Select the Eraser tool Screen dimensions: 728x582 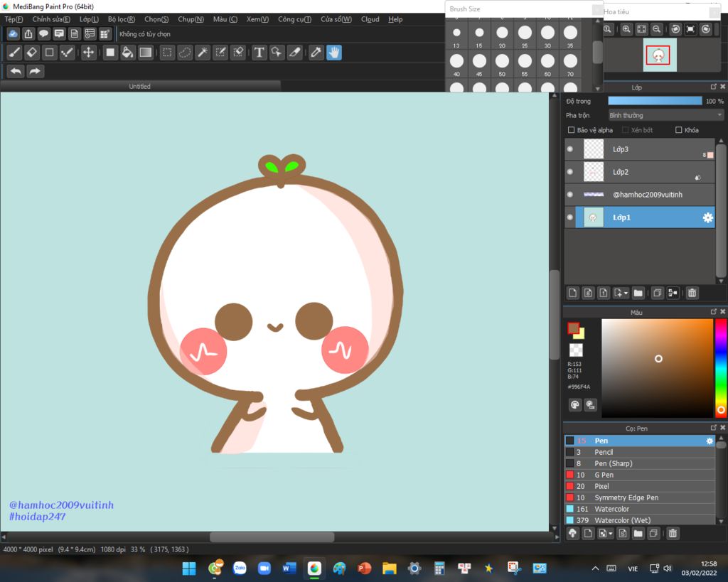coord(31,53)
